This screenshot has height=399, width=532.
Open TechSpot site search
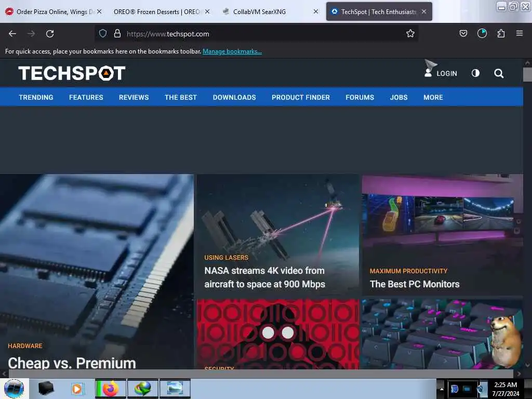(x=498, y=73)
